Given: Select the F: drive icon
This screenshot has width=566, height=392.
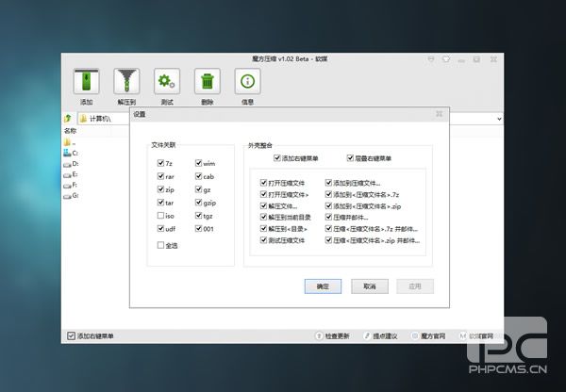Looking at the screenshot, I should coord(67,186).
